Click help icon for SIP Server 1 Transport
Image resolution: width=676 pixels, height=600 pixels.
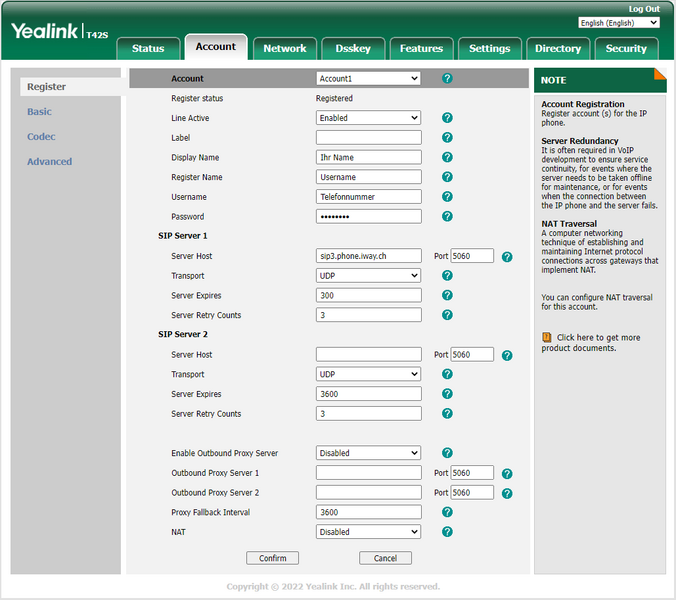tap(447, 275)
